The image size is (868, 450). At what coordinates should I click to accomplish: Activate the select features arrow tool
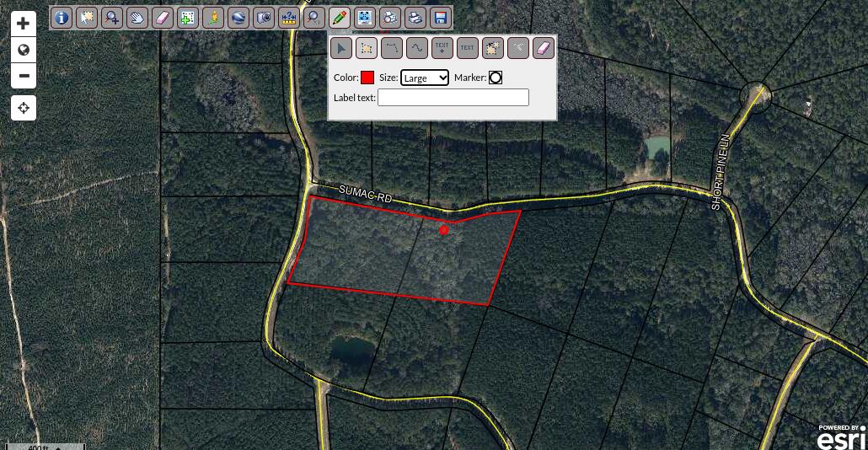point(86,18)
